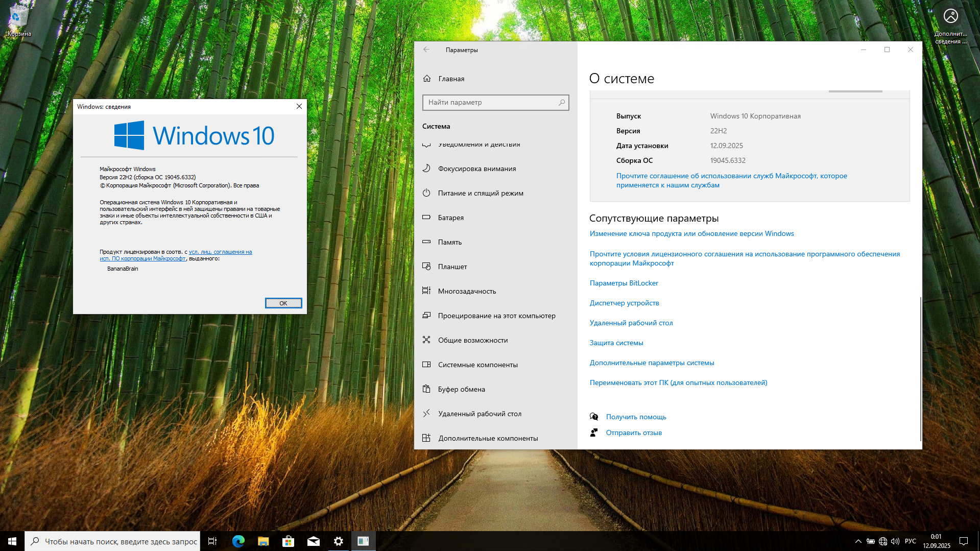Select the BananaBrain licensee name
980x551 pixels.
tap(123, 269)
